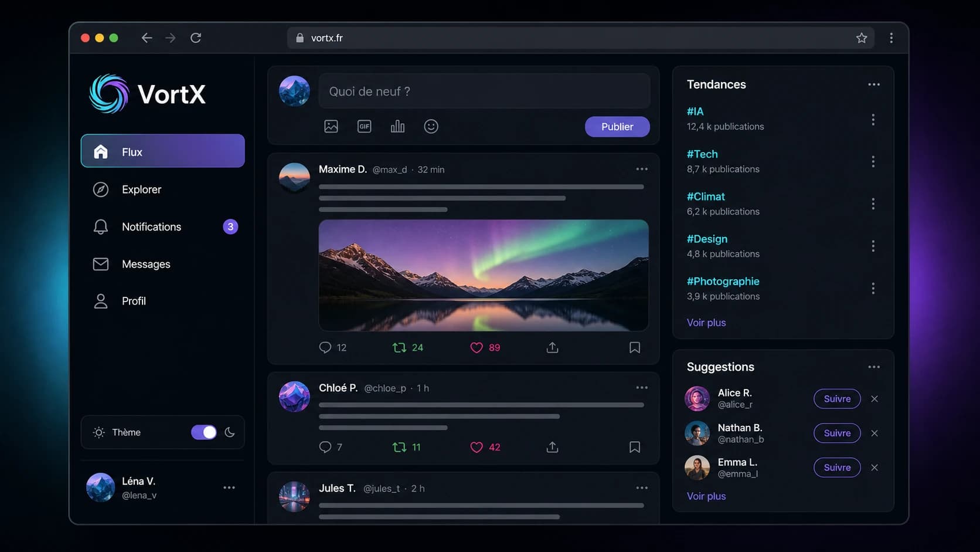Open options for #Tech trend
The image size is (980, 552).
click(x=873, y=161)
